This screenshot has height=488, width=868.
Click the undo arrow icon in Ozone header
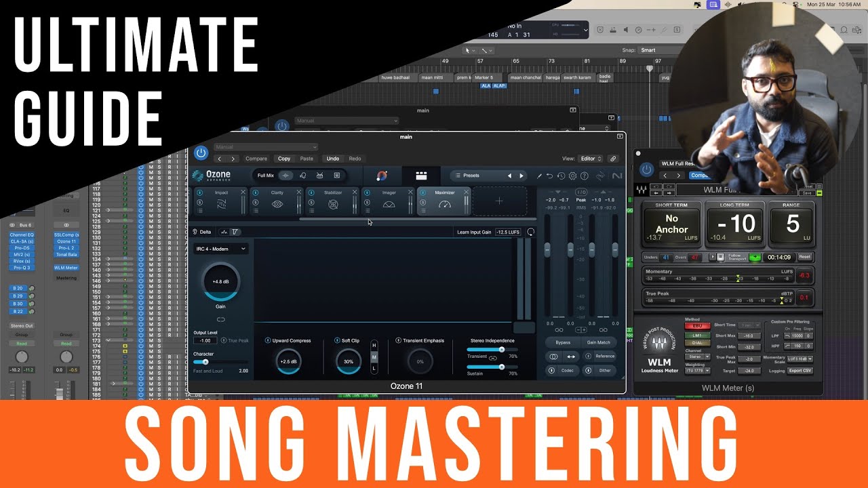click(x=550, y=176)
